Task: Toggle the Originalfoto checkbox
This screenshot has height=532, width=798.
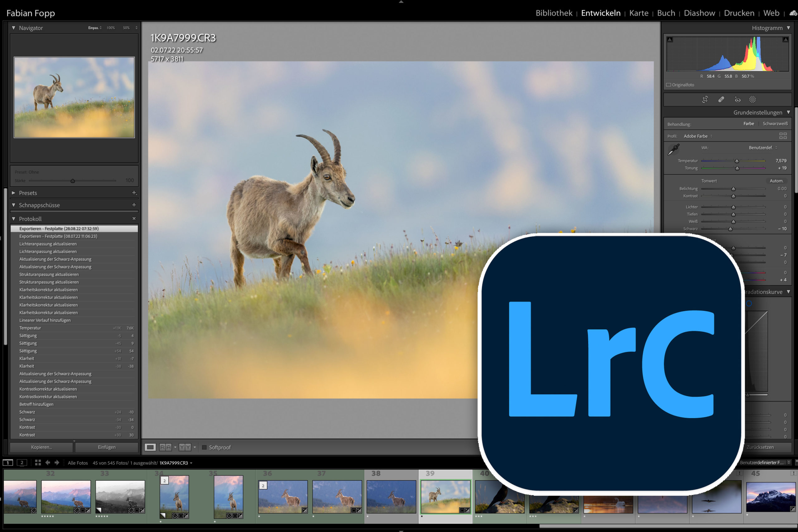Action: 668,85
